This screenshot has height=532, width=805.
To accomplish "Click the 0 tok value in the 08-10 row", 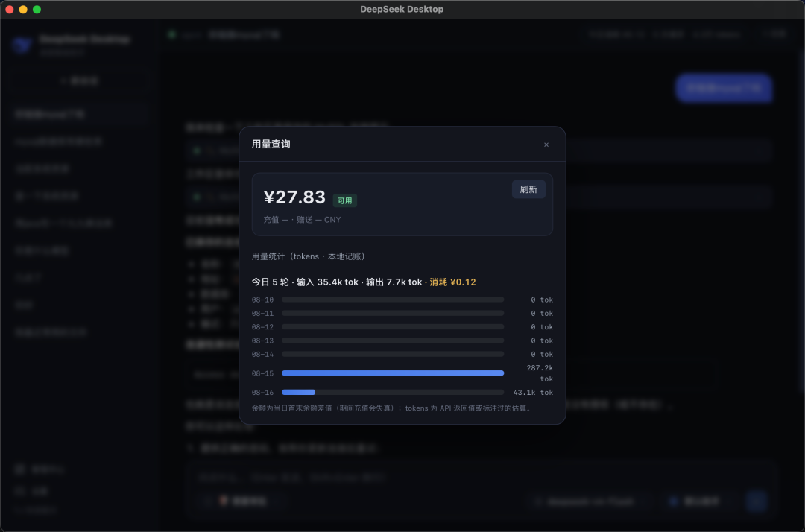I will tap(542, 300).
